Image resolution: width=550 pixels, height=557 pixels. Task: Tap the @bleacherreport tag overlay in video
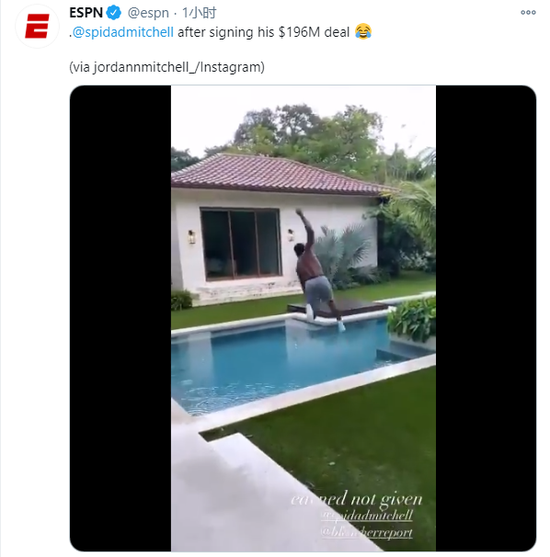point(367,532)
